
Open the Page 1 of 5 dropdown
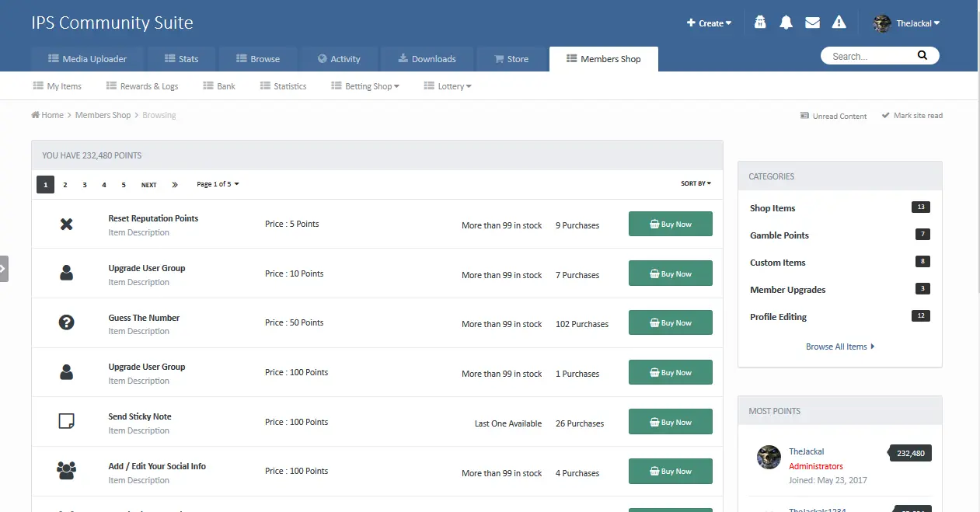pyautogui.click(x=218, y=184)
